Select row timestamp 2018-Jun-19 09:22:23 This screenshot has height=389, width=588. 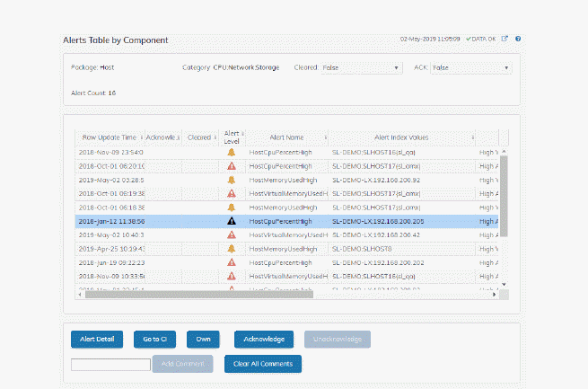[x=111, y=262]
